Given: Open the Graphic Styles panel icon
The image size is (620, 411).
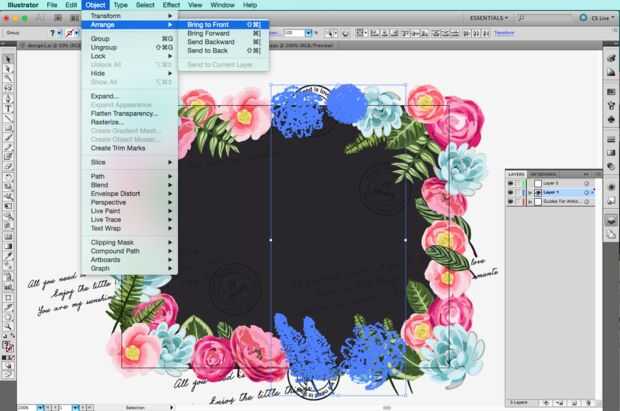Looking at the screenshot, I should coord(611,201).
